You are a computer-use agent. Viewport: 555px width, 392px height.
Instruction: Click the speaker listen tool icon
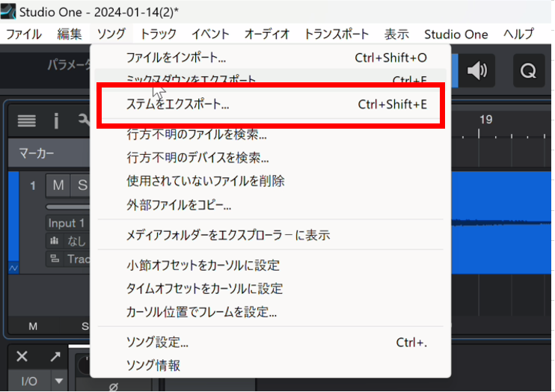476,70
